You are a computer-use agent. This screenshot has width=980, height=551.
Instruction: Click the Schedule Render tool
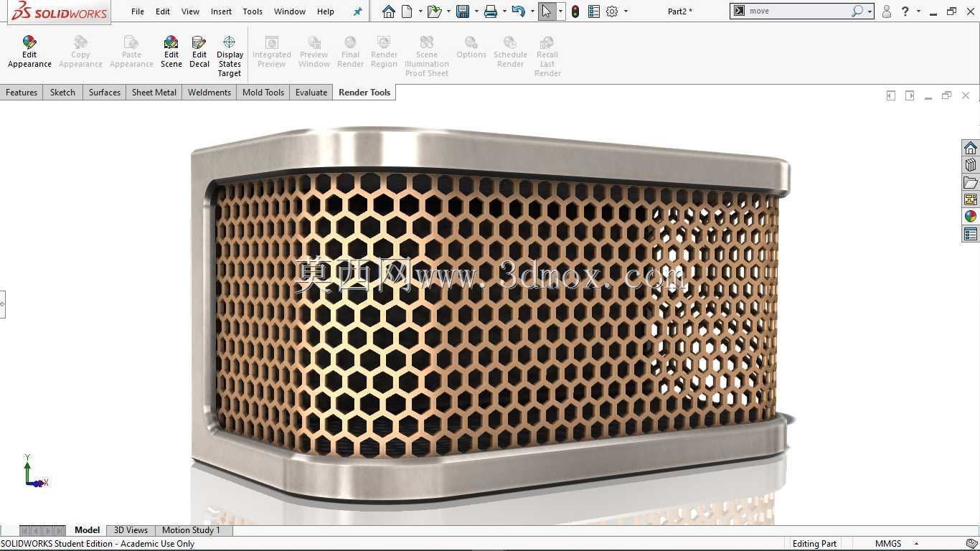[510, 52]
